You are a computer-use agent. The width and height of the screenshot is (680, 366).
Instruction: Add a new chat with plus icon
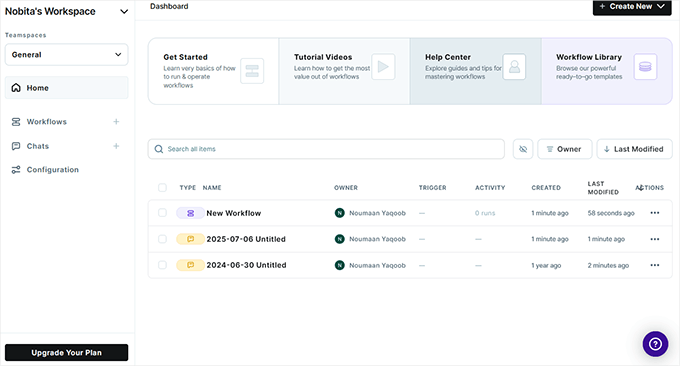click(116, 146)
